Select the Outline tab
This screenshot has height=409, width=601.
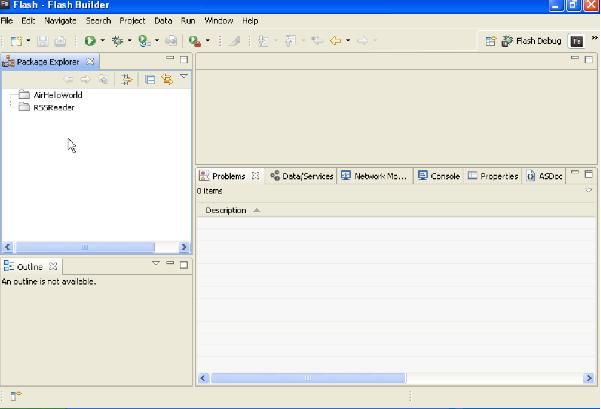point(30,266)
